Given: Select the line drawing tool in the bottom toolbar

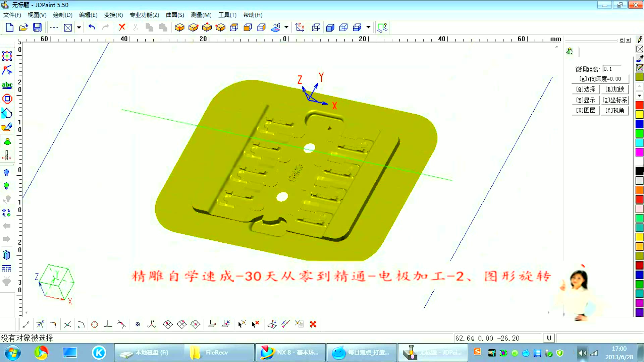Looking at the screenshot, I should pyautogui.click(x=26, y=324).
